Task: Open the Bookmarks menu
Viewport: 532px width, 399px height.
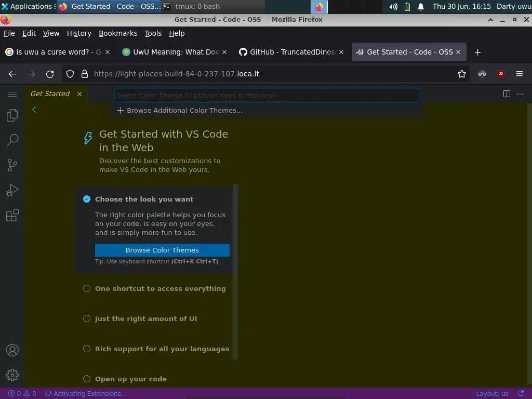Action: pos(118,33)
